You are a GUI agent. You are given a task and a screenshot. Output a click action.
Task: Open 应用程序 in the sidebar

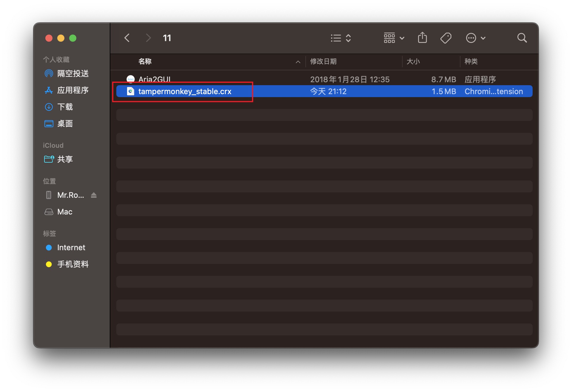pos(73,90)
